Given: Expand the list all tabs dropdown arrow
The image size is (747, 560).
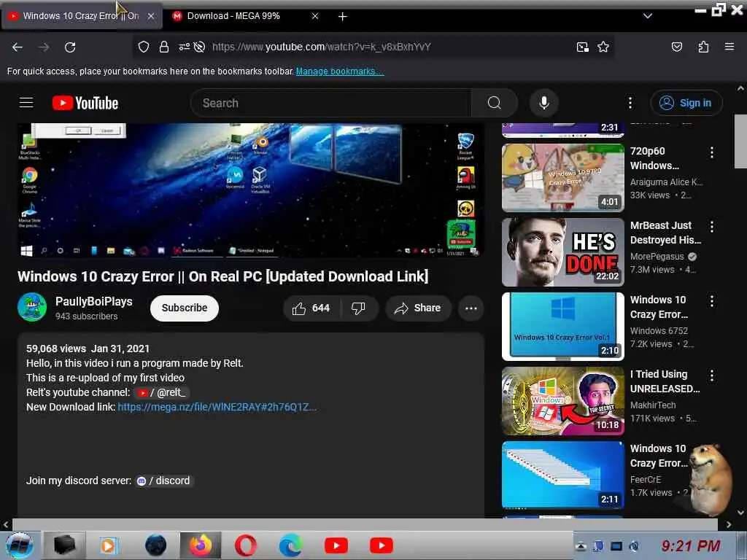Looking at the screenshot, I should coord(647,16).
